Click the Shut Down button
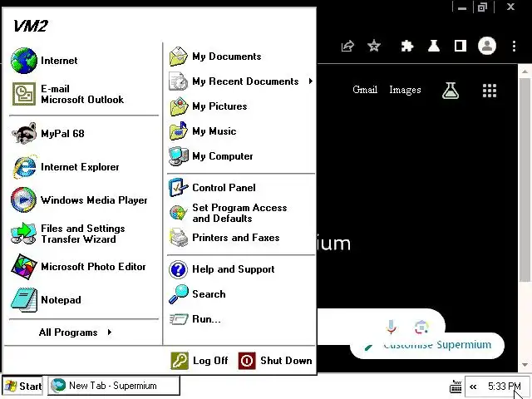This screenshot has width=532, height=399. 275,360
